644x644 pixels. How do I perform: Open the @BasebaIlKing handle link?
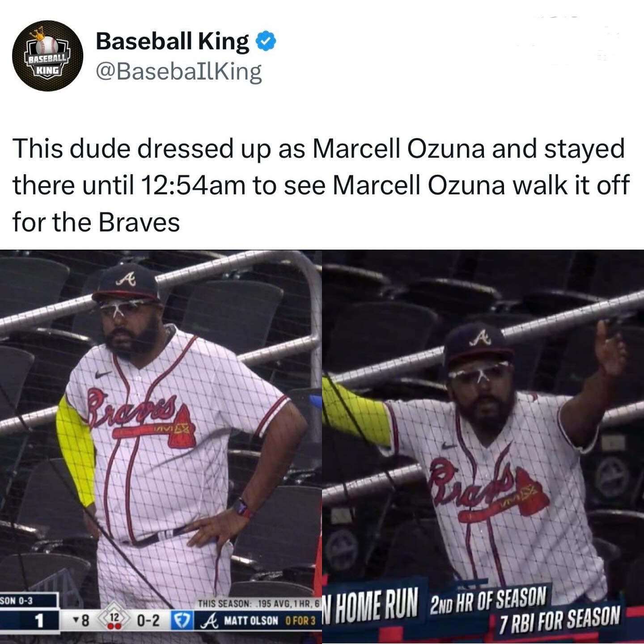click(179, 72)
